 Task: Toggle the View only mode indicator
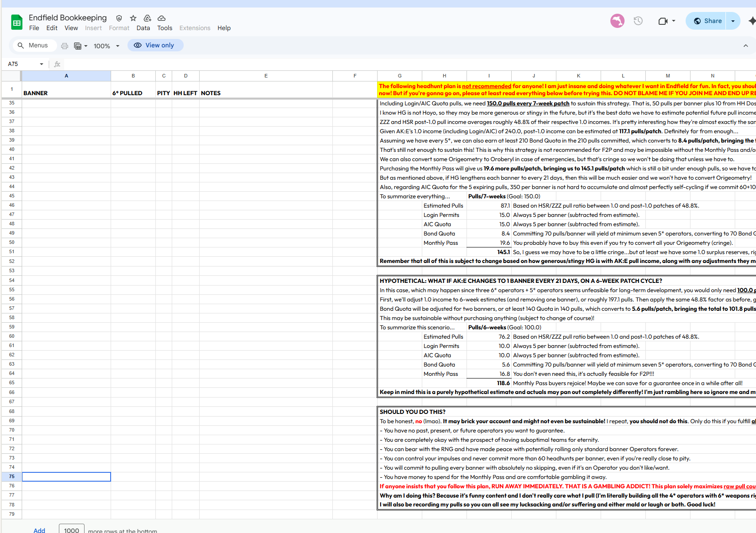(155, 45)
